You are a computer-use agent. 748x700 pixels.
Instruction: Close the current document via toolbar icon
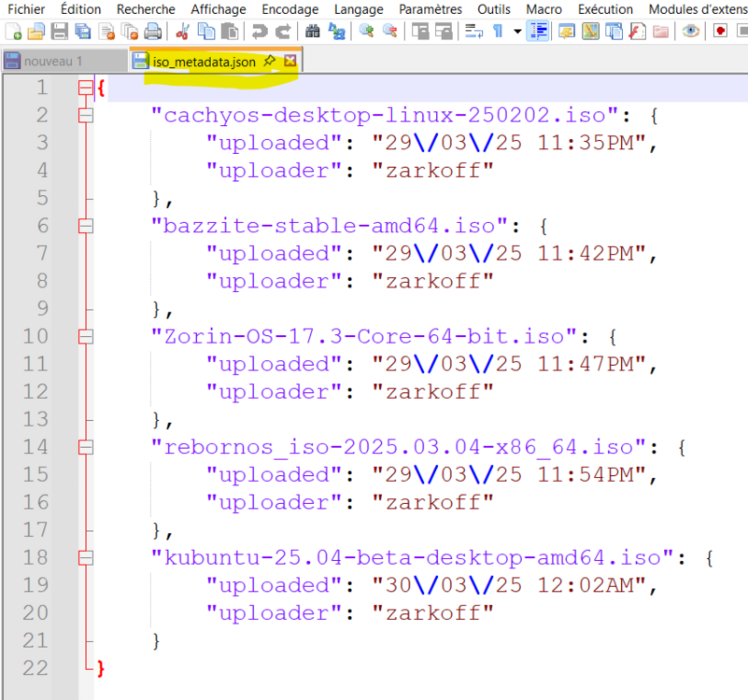click(x=106, y=32)
